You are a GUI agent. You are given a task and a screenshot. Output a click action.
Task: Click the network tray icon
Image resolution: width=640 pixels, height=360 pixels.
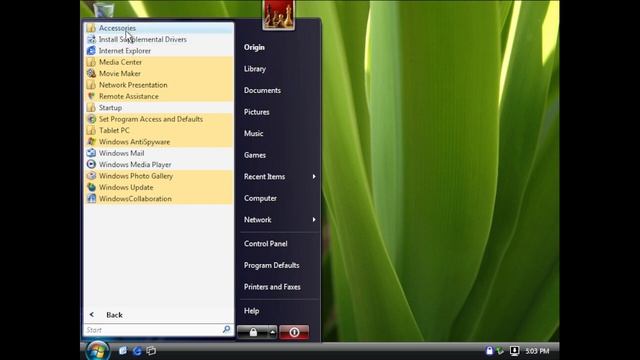pos(500,351)
